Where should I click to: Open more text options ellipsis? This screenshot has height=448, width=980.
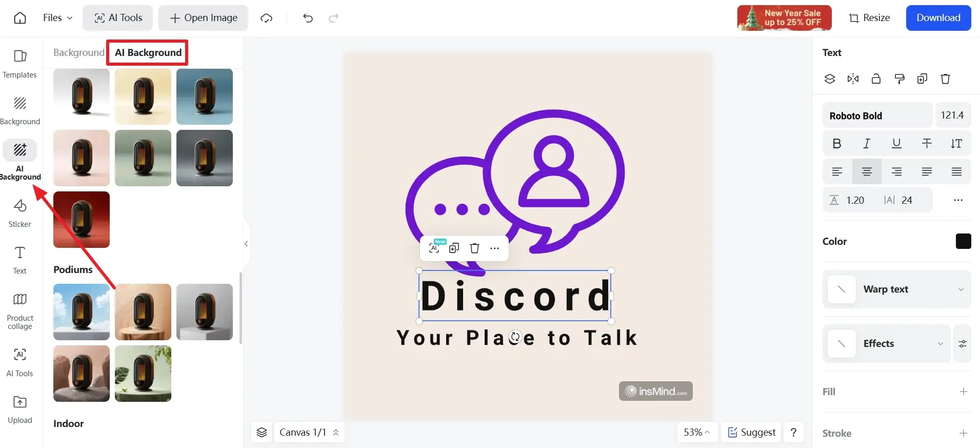click(x=958, y=200)
